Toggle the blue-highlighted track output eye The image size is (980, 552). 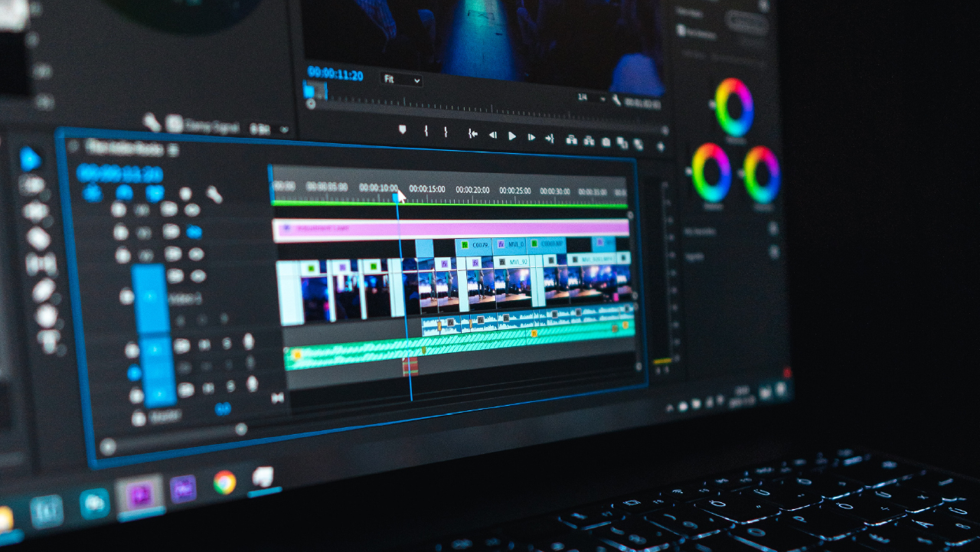click(194, 232)
